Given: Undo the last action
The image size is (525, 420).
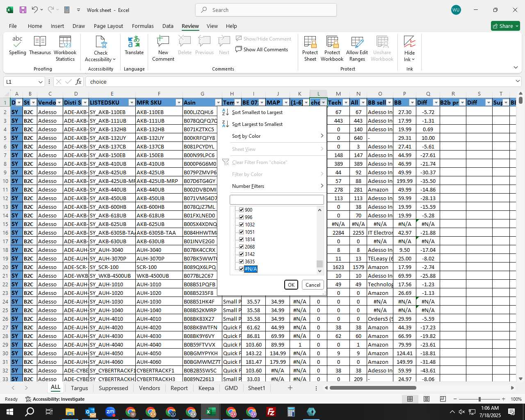Looking at the screenshot, I should click(x=35, y=10).
